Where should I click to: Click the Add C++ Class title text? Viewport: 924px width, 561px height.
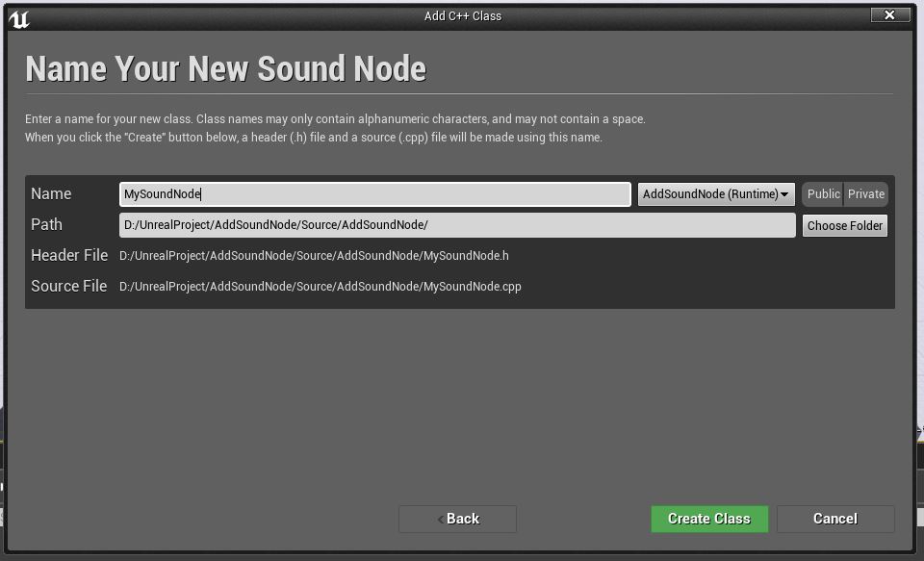463,16
